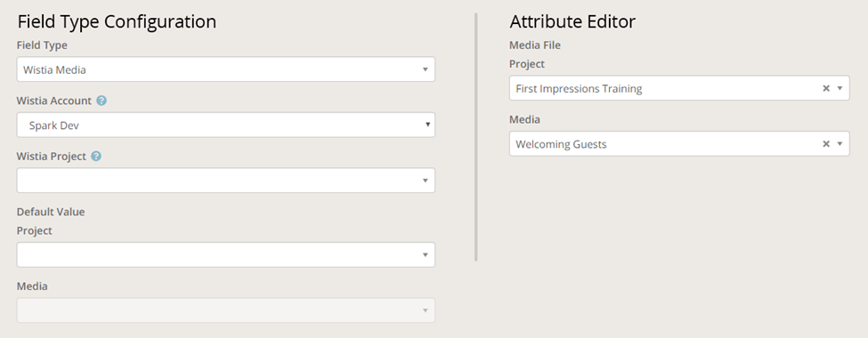Click the Field Type Configuration heading
The height and width of the screenshot is (338, 868).
coord(117,21)
